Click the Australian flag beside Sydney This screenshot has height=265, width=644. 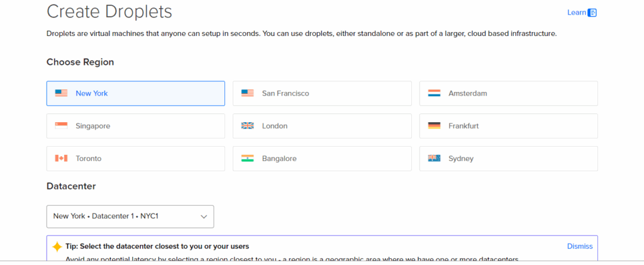click(434, 159)
